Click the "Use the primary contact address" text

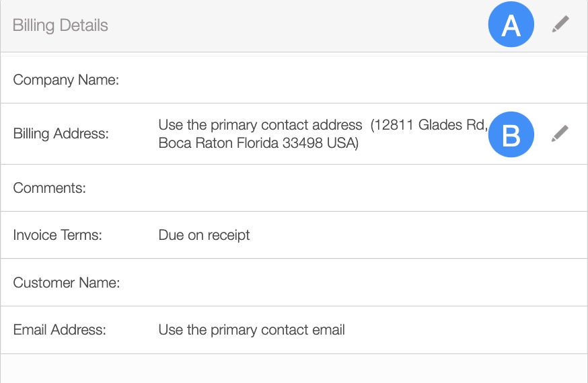pos(260,125)
